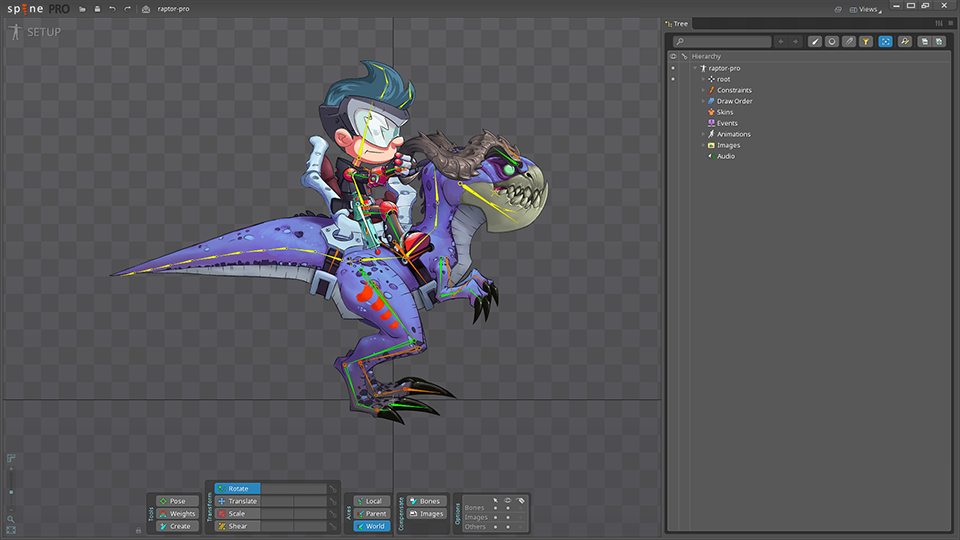Select the Weights tool
Image resolution: width=960 pixels, height=540 pixels.
click(x=177, y=514)
